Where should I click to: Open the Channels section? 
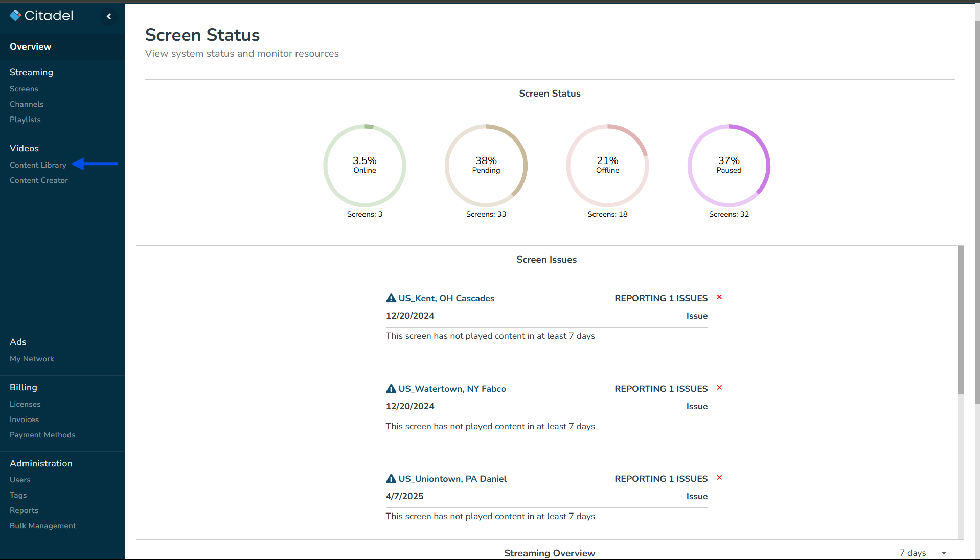27,104
